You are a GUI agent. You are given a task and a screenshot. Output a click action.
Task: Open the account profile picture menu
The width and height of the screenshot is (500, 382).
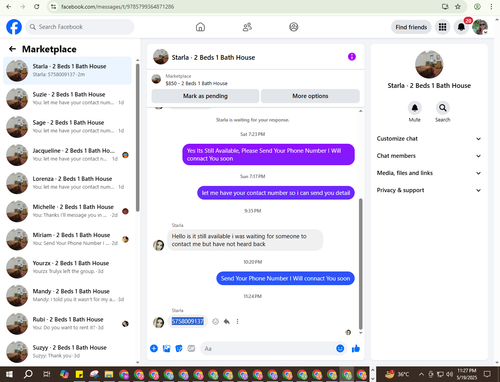(480, 27)
